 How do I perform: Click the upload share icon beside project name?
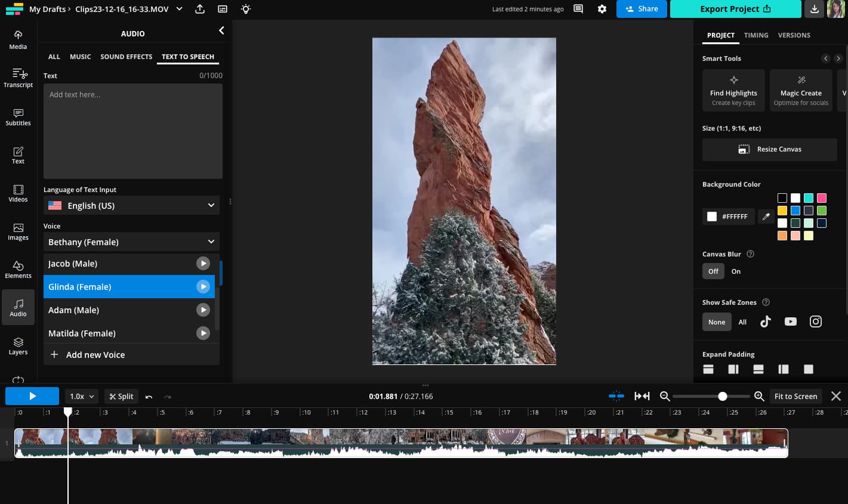click(200, 9)
